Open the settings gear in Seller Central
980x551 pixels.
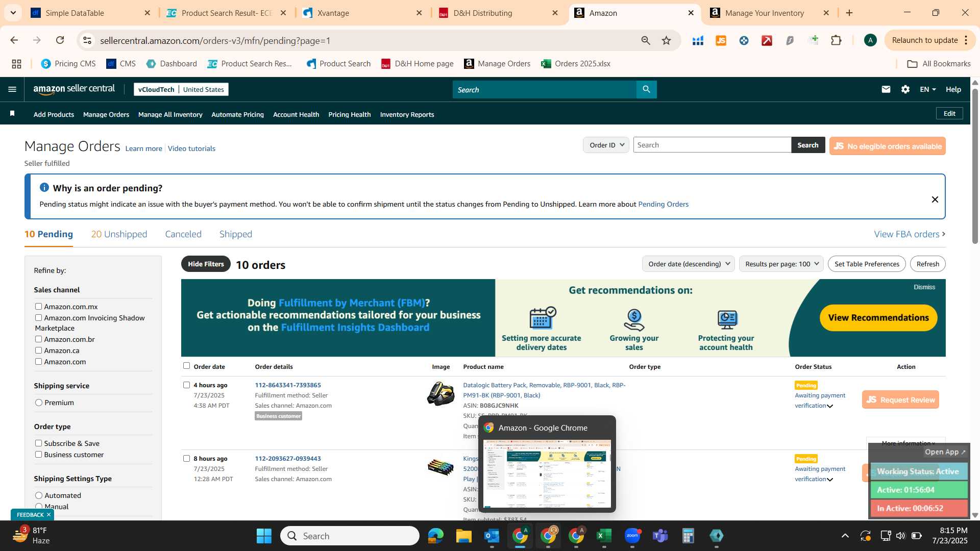pos(905,89)
